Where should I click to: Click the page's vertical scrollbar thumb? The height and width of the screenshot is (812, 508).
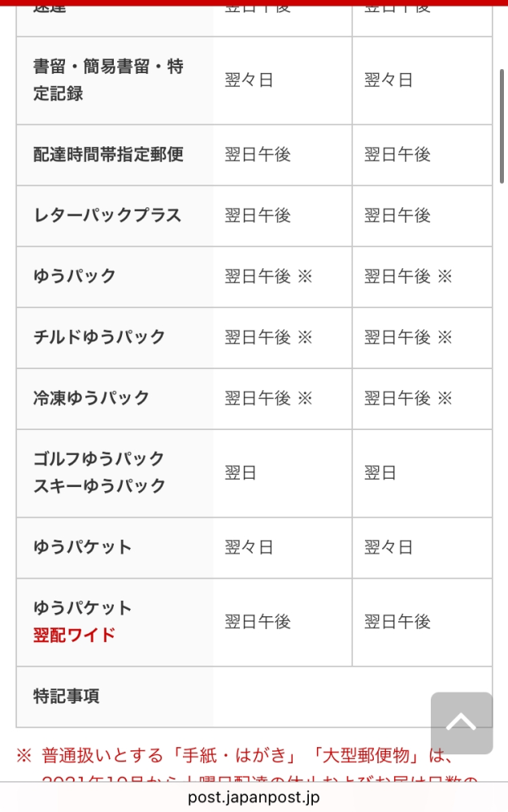click(x=501, y=126)
